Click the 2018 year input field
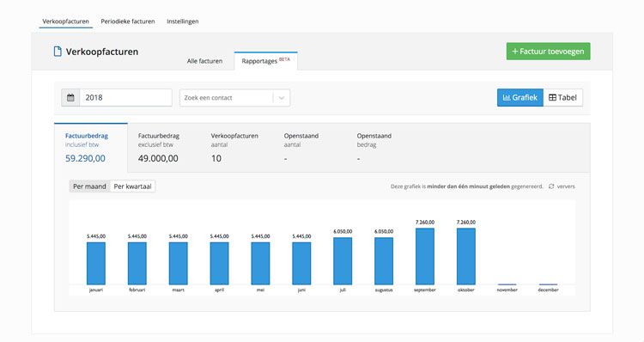The height and width of the screenshot is (342, 644). coord(125,98)
